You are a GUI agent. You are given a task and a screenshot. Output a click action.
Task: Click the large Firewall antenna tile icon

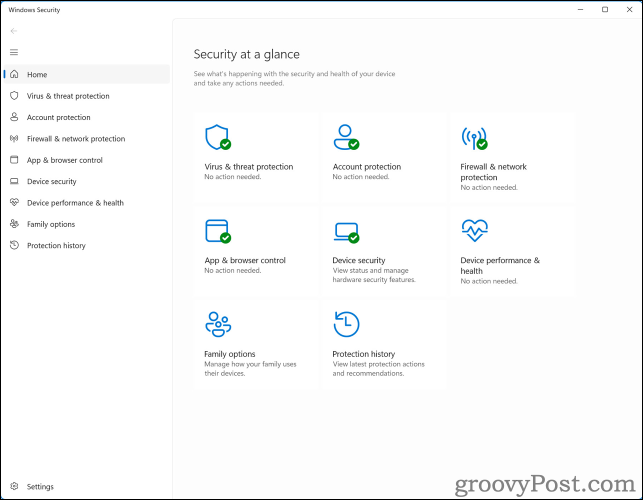(x=474, y=138)
